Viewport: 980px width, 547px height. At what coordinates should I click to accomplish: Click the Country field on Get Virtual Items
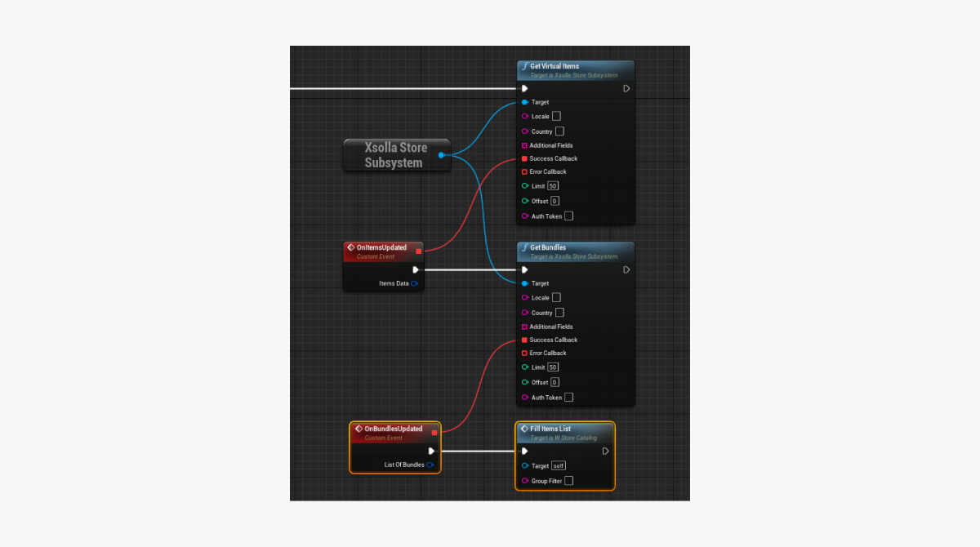559,131
